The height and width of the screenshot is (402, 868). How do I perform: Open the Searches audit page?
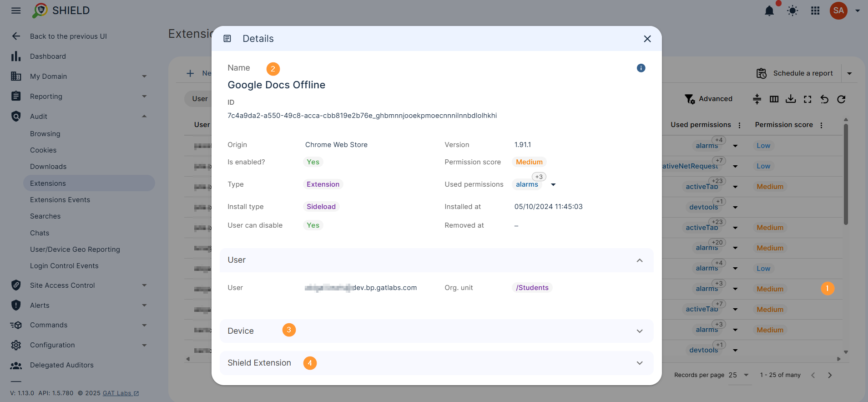[45, 216]
